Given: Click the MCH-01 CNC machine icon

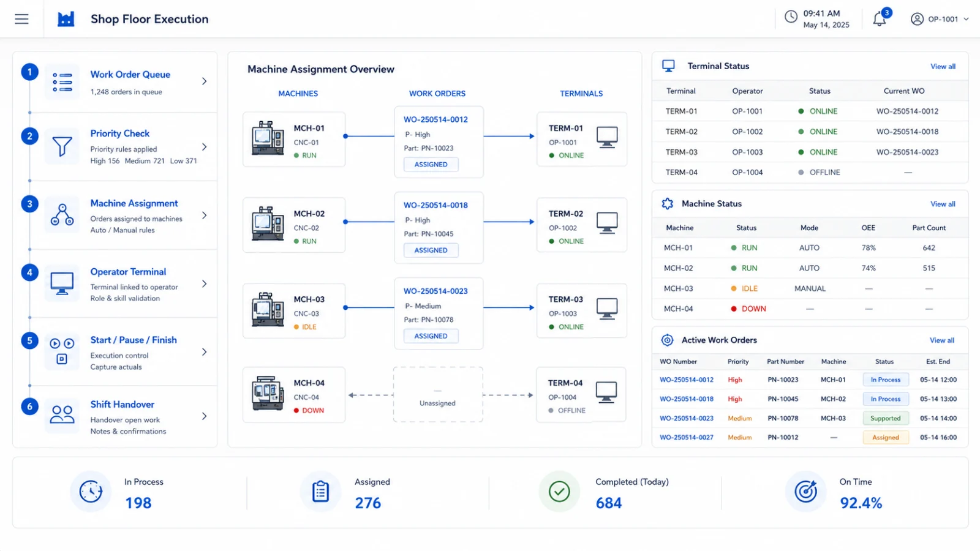Looking at the screenshot, I should tap(268, 138).
